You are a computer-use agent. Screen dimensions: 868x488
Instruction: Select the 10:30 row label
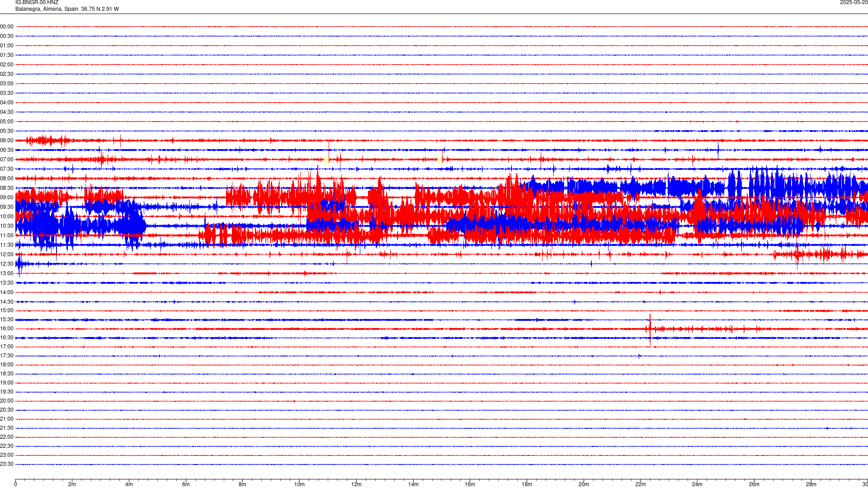[x=7, y=226]
